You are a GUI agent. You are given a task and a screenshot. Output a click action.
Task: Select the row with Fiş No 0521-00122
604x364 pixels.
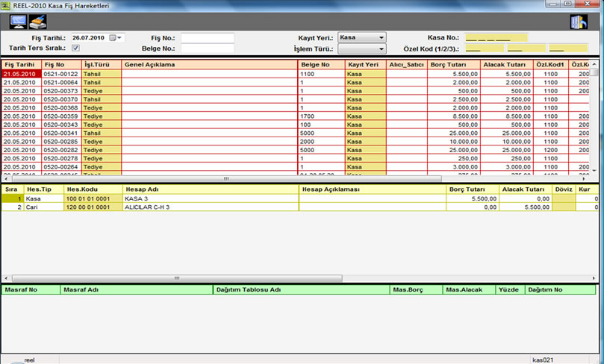tap(295, 74)
